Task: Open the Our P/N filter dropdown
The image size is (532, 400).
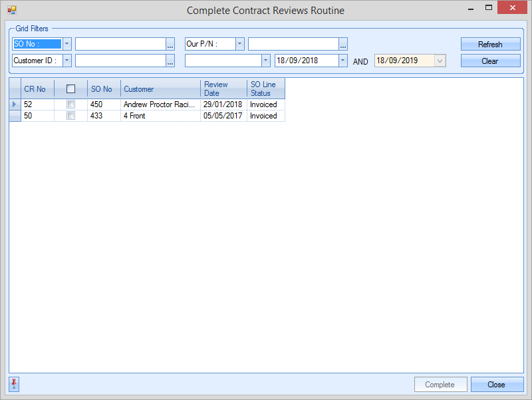Action: pyautogui.click(x=239, y=44)
